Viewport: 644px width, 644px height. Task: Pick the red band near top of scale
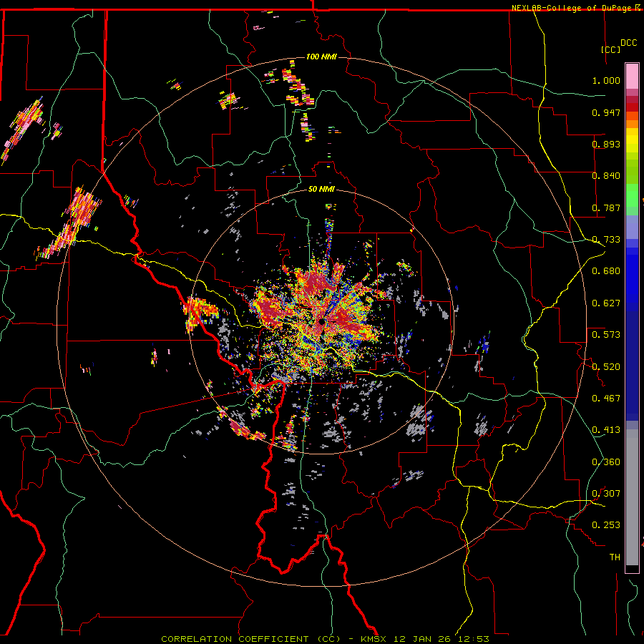click(x=632, y=107)
